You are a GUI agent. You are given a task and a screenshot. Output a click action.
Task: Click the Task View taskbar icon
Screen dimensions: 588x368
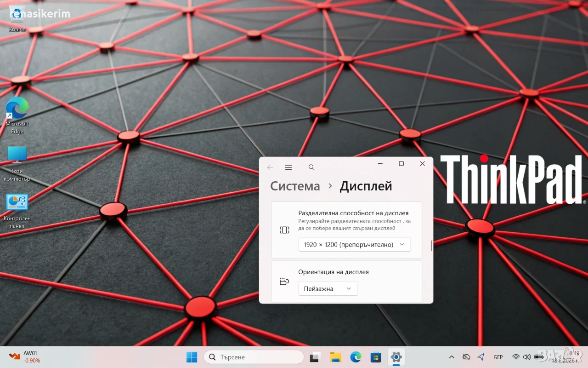pyautogui.click(x=315, y=357)
